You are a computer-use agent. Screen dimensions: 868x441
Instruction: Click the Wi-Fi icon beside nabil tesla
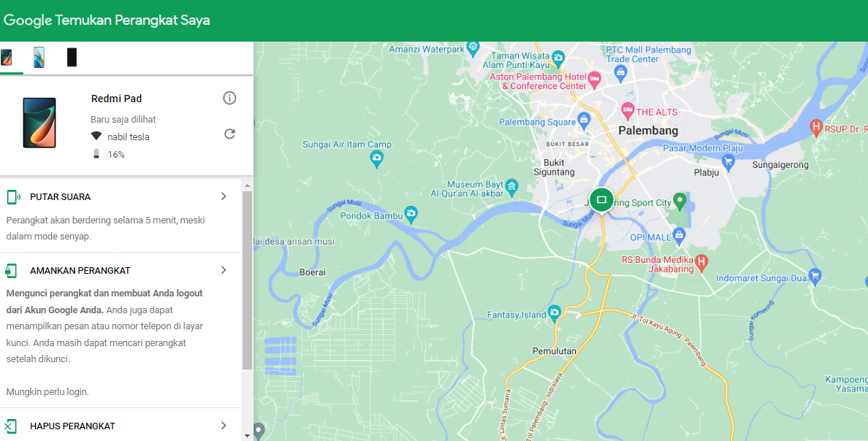click(x=96, y=136)
